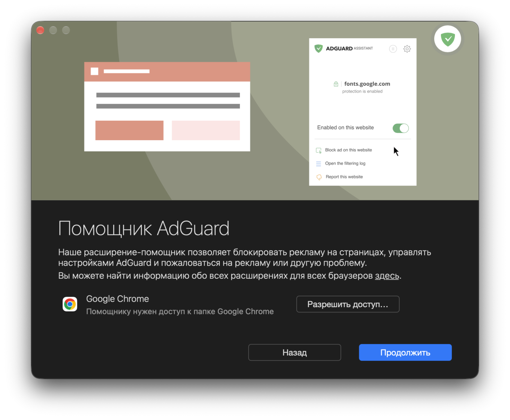This screenshot has width=510, height=420.
Task: Click the Open the filtering log icon
Action: (319, 164)
